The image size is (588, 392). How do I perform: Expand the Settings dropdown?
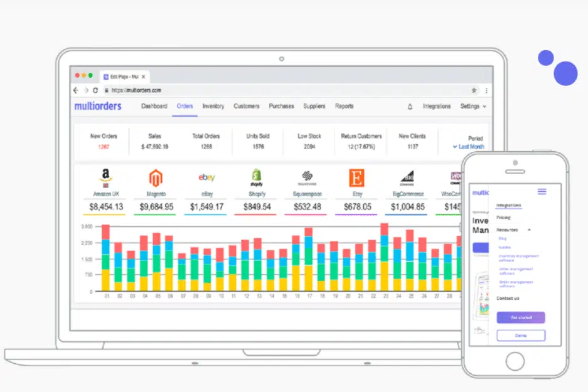(473, 107)
